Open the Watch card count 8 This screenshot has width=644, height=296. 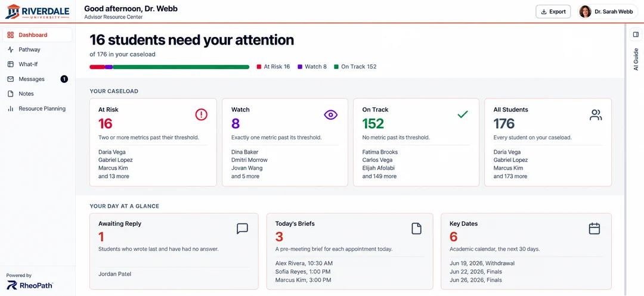236,123
